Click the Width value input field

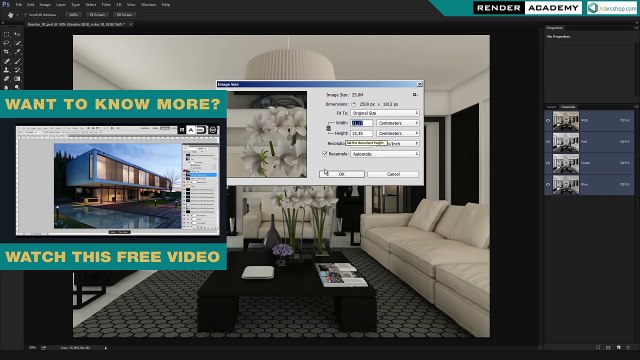(362, 123)
